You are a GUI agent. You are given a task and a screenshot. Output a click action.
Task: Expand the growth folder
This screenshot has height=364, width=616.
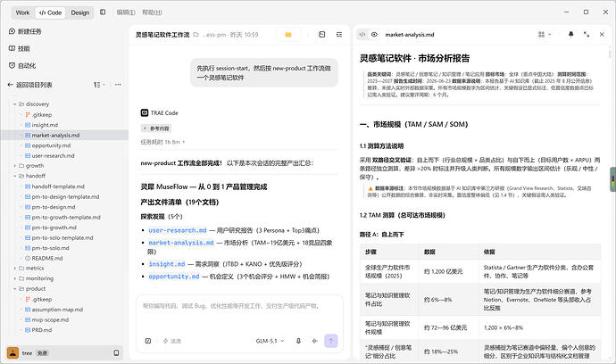pos(15,166)
